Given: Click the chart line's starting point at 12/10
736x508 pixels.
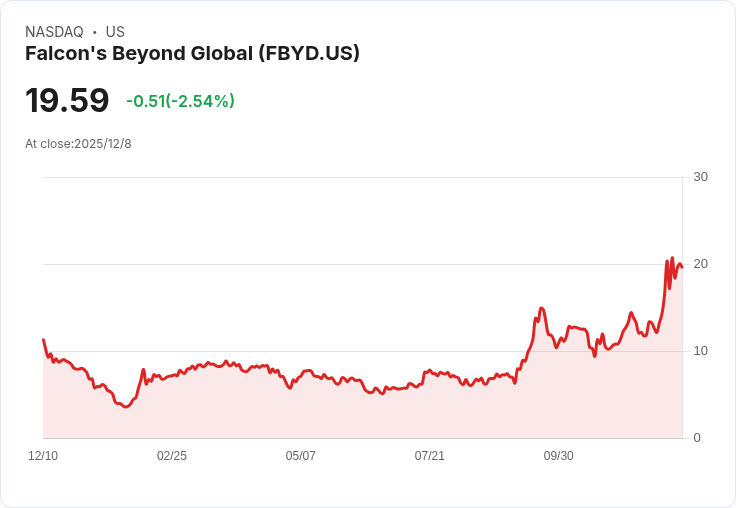Looking at the screenshot, I should [x=43, y=339].
